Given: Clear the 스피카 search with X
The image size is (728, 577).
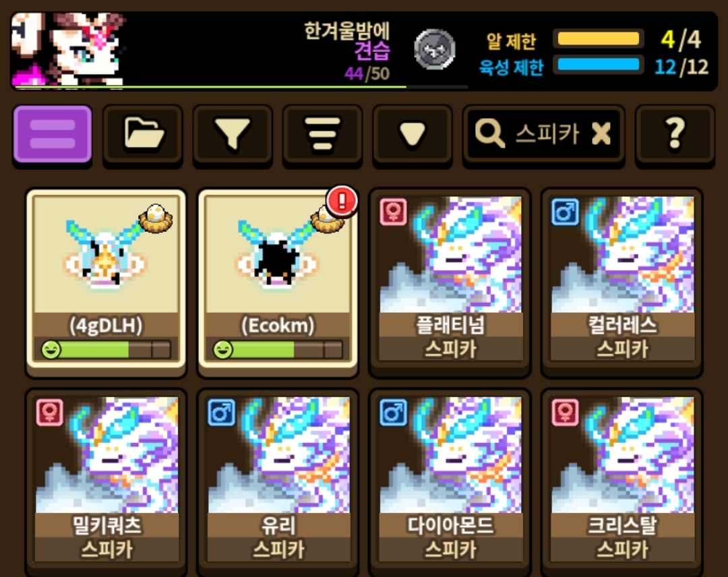Looking at the screenshot, I should click(x=601, y=134).
